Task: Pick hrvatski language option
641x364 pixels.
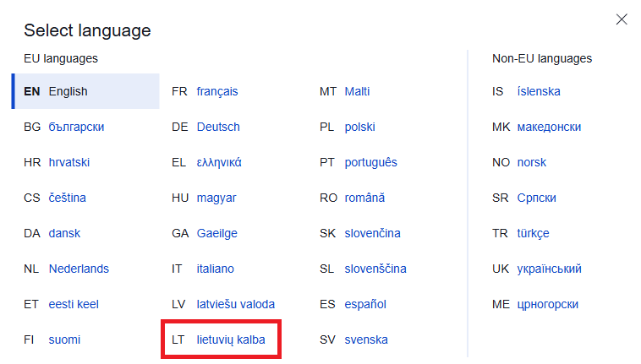Action: point(69,162)
